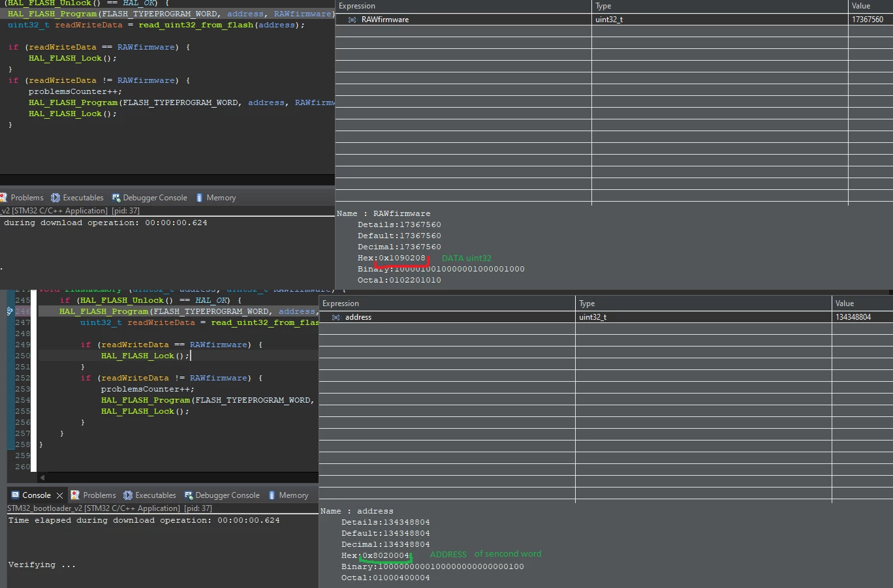Screen dimensions: 893x588
Task: Click the 'Octal:0102201010' details line
Action: (399, 280)
